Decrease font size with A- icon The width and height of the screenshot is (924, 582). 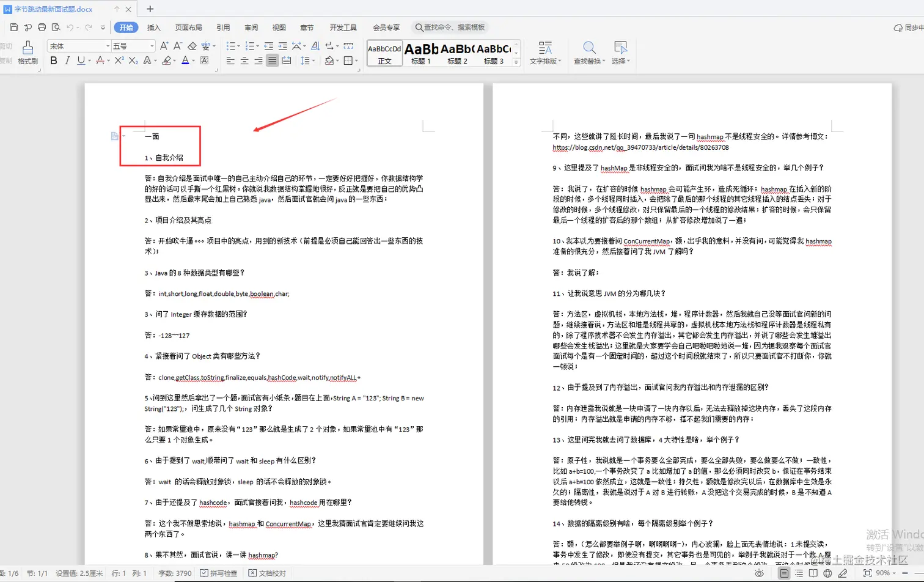click(177, 46)
